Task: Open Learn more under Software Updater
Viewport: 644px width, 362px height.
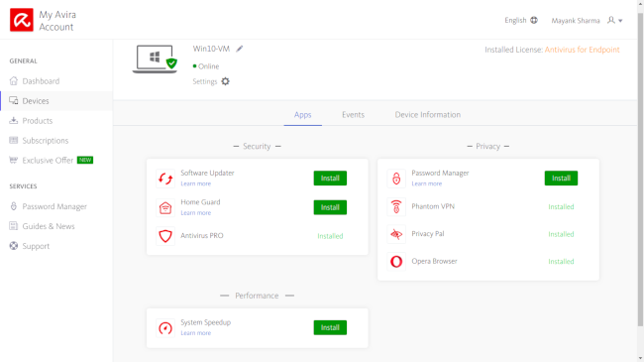Action: coord(196,183)
